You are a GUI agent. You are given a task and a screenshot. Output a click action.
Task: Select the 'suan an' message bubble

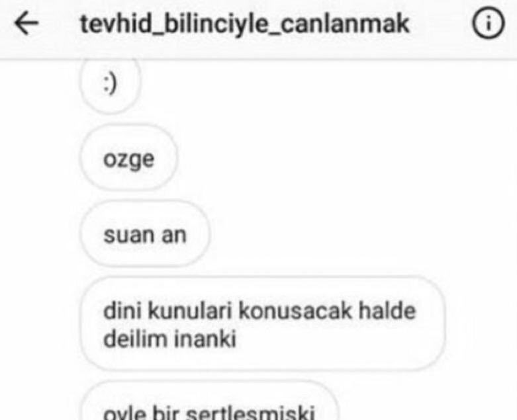point(145,234)
